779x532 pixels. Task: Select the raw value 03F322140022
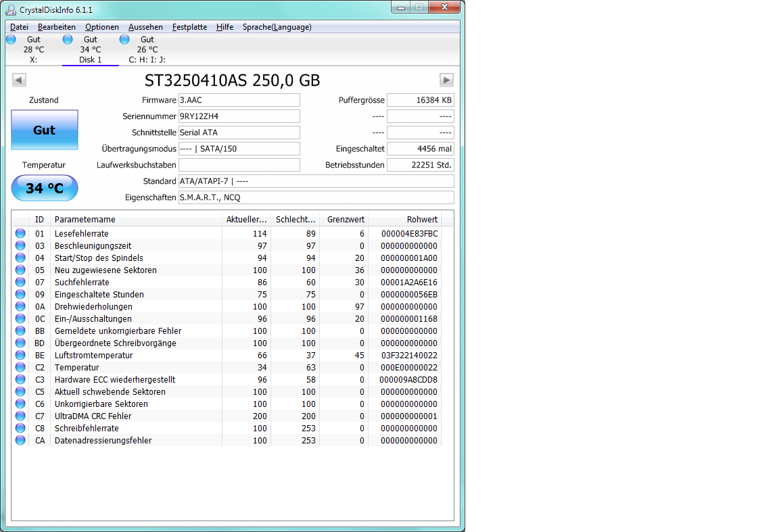[x=409, y=355]
